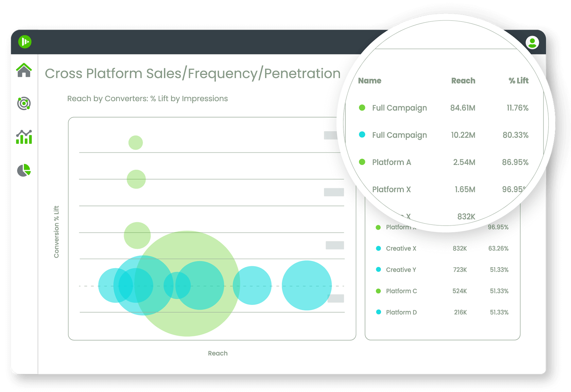Viewport: 571px width, 392px height.
Task: Click the 86.95% lift value
Action: 515,162
